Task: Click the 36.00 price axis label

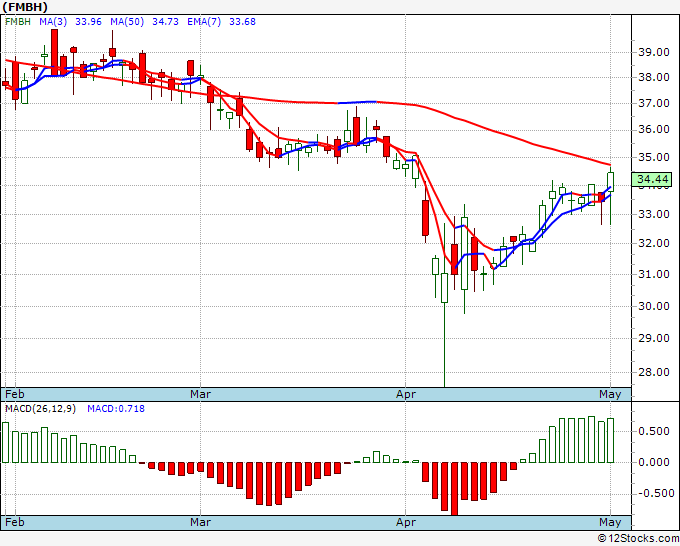Action: point(654,129)
